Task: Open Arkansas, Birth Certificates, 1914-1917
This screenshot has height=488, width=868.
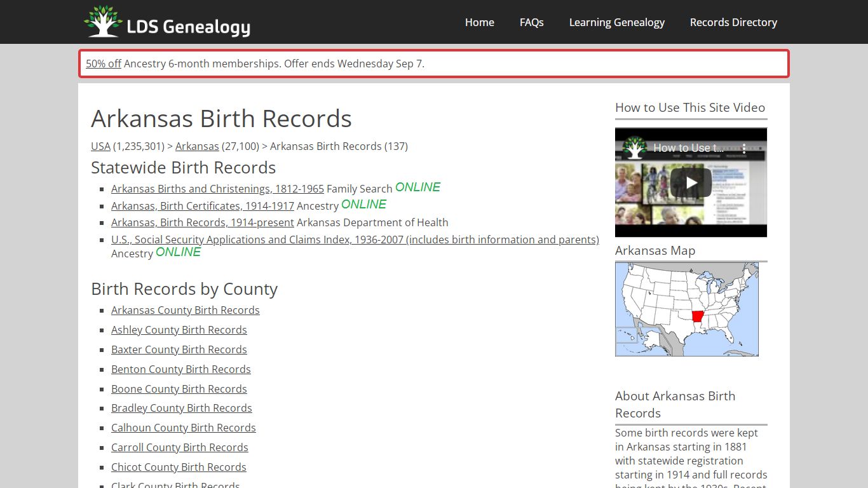Action: (203, 206)
